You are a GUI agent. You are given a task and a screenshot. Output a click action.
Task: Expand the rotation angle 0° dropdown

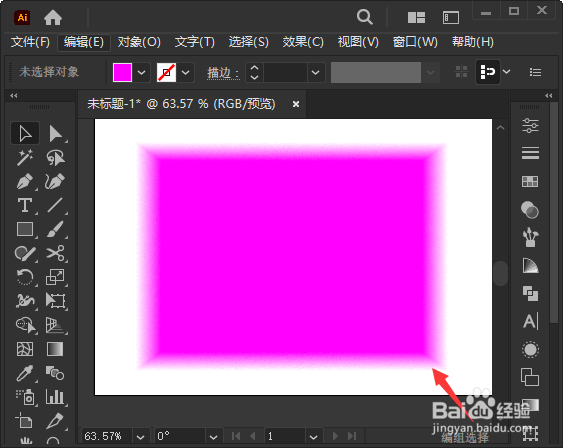[213, 437]
